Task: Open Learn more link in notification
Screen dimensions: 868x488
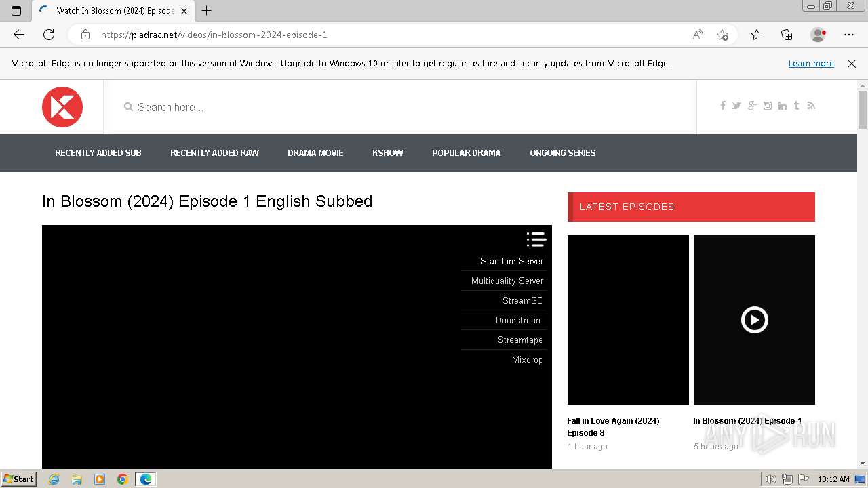Action: 811,64
